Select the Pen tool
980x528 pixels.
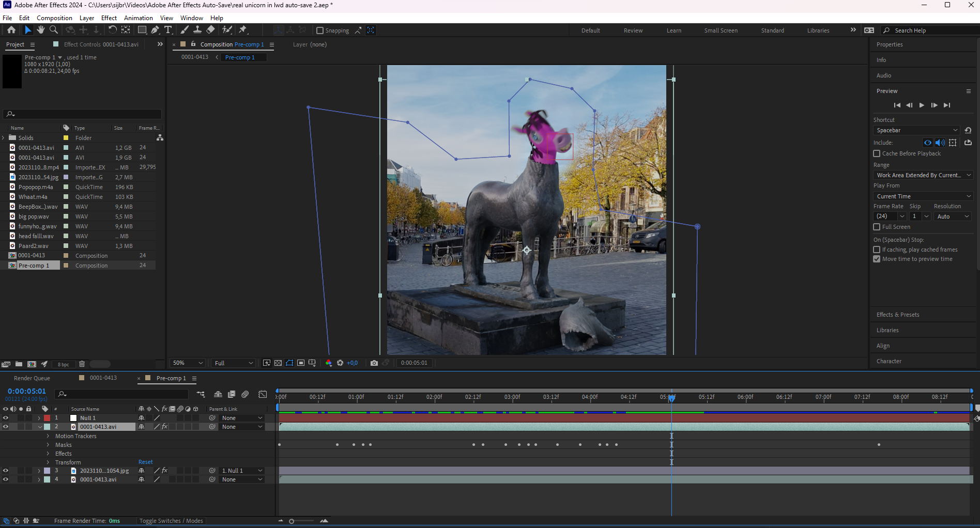155,30
